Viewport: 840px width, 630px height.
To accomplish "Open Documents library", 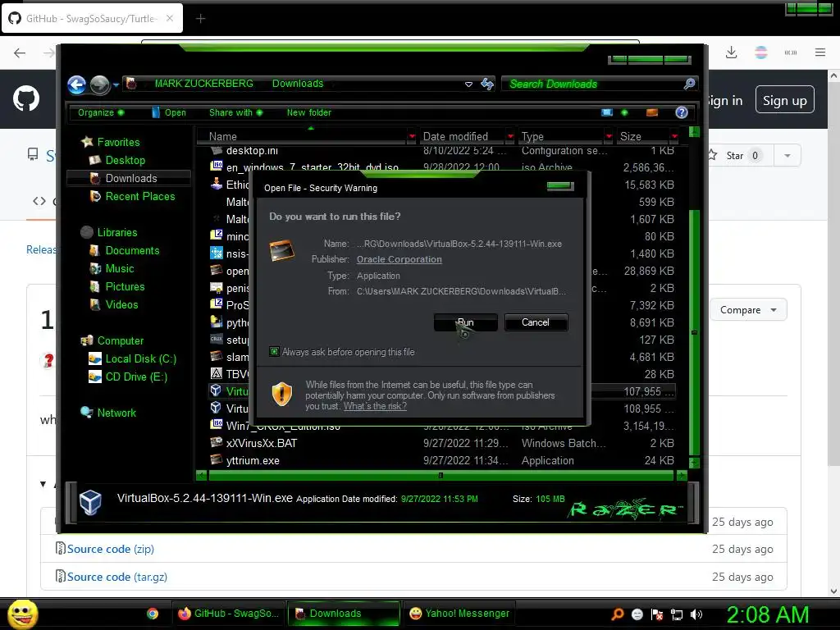I will (x=132, y=251).
